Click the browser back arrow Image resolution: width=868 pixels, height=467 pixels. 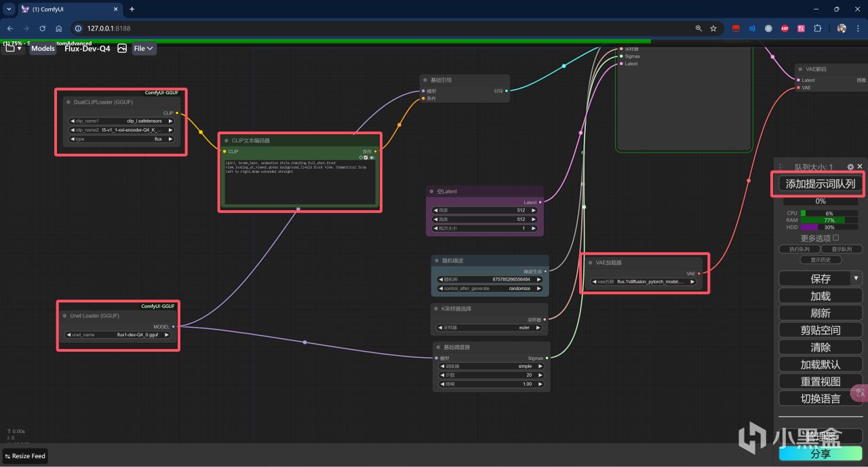click(x=9, y=28)
